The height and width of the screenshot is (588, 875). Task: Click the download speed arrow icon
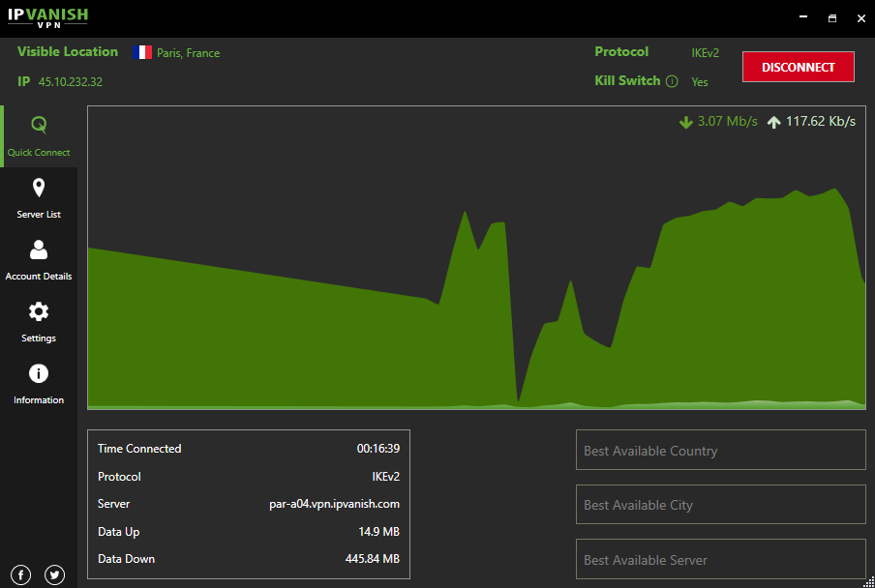click(686, 122)
